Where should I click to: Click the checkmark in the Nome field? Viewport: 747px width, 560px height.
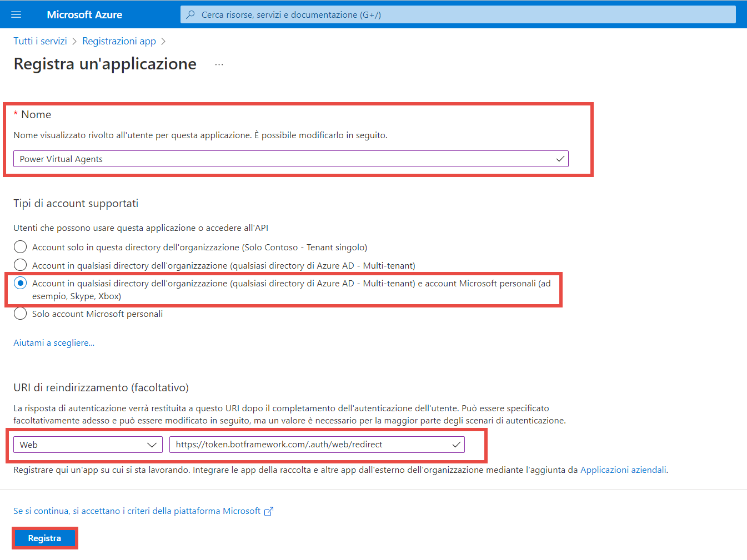coord(560,159)
